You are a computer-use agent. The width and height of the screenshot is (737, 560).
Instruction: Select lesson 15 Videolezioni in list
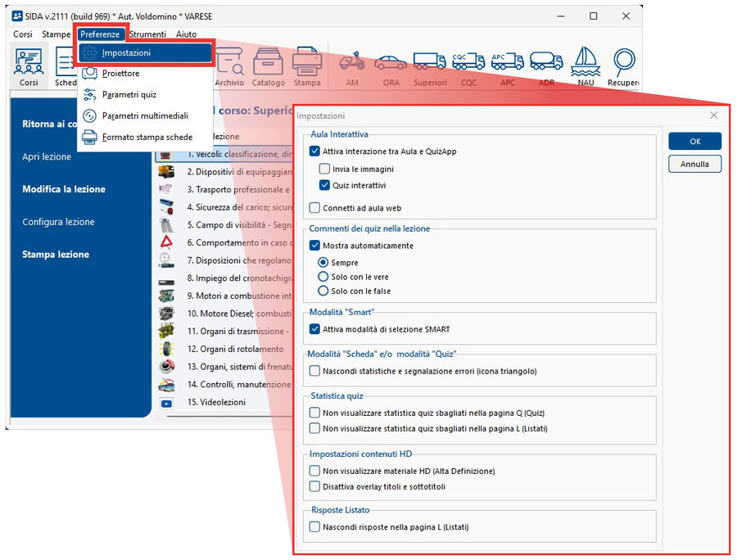click(218, 402)
